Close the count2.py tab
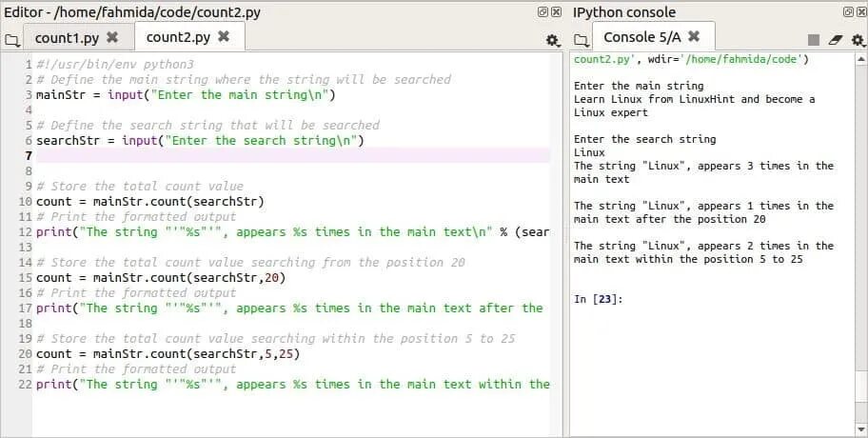Screen dimensions: 868x438 pyautogui.click(x=224, y=36)
